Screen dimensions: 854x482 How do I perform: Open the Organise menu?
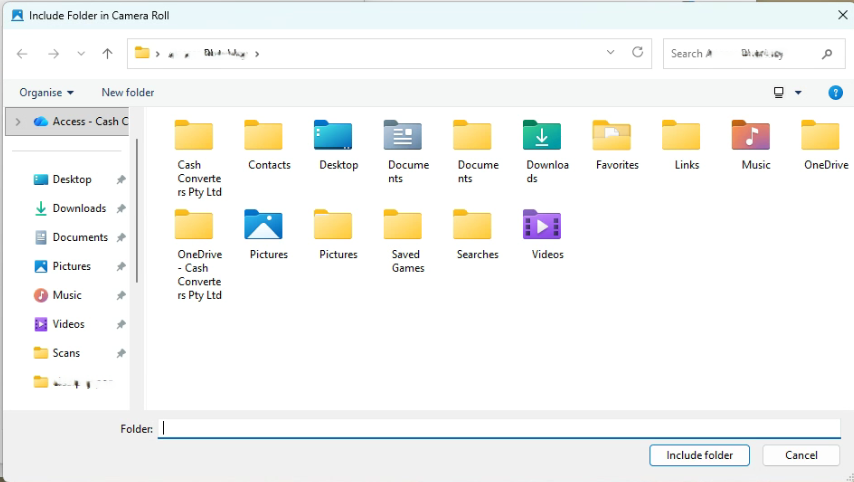tap(46, 93)
